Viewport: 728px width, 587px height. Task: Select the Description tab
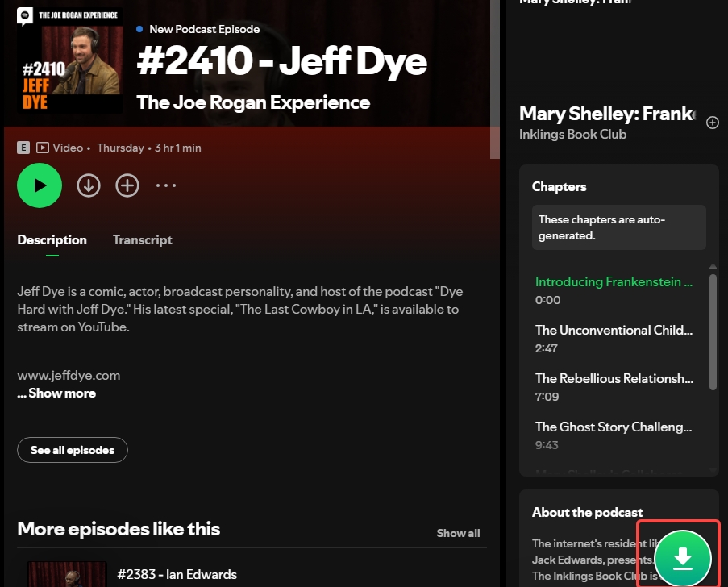click(52, 239)
